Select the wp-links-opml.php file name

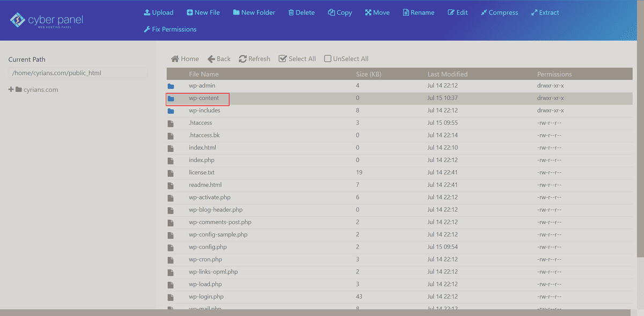pos(213,272)
